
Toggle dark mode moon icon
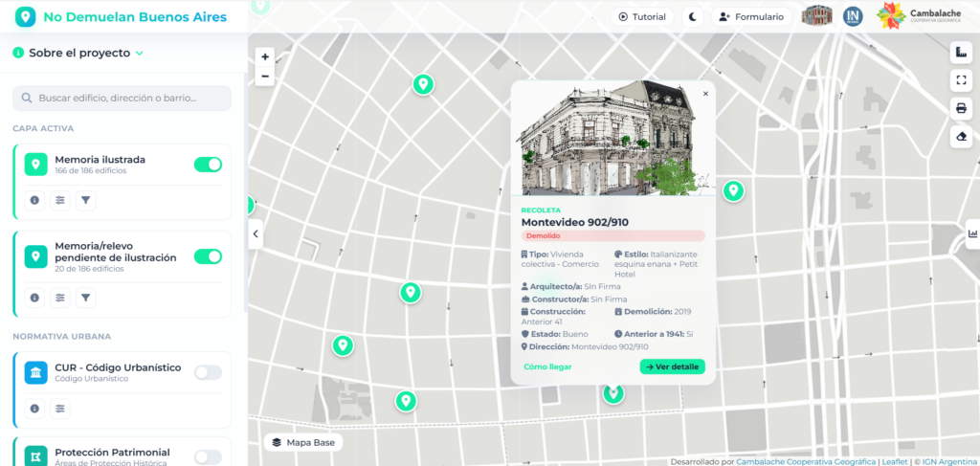click(x=693, y=17)
